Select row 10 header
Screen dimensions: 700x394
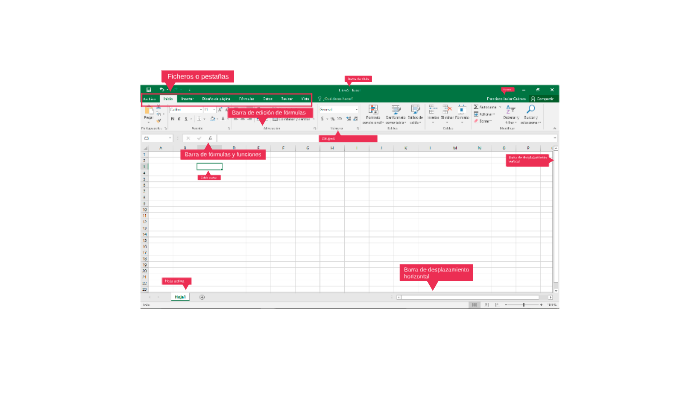click(x=145, y=210)
